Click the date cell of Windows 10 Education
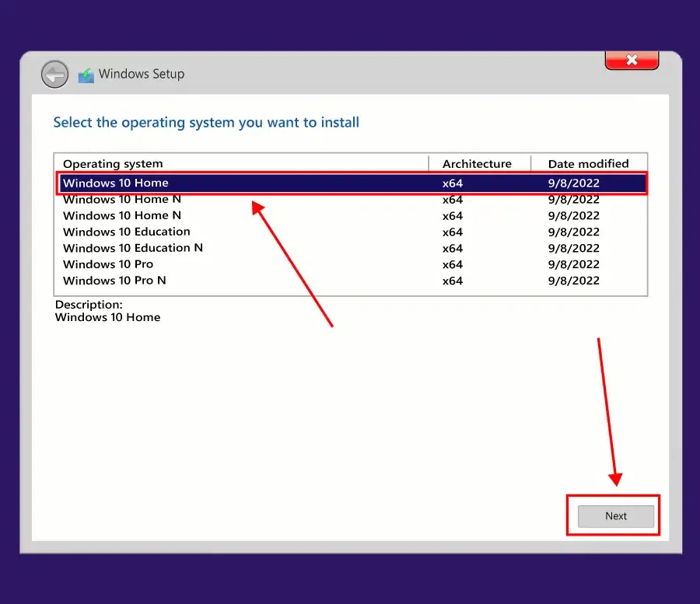Screen dimensions: 700x604 (574, 232)
